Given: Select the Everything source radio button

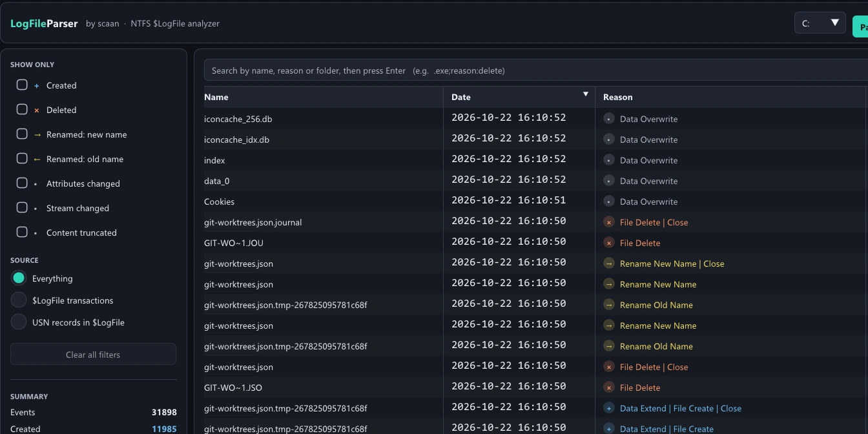Looking at the screenshot, I should [19, 278].
